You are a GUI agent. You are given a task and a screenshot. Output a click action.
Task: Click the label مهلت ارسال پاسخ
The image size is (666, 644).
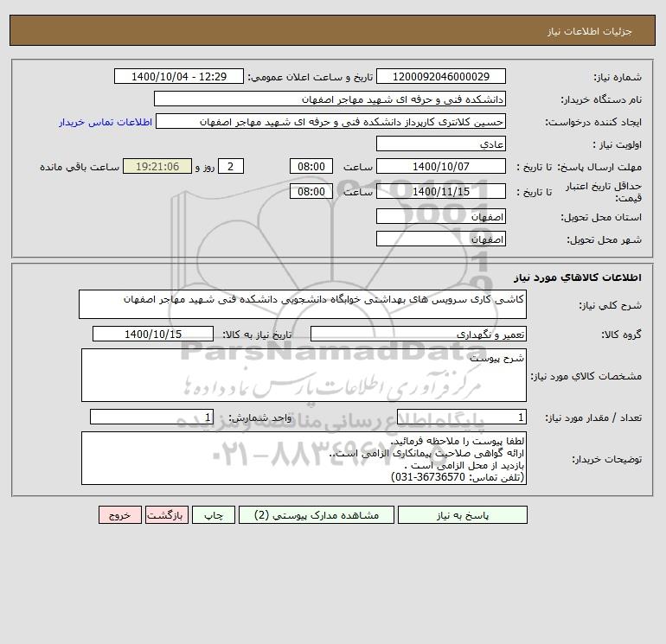599,167
